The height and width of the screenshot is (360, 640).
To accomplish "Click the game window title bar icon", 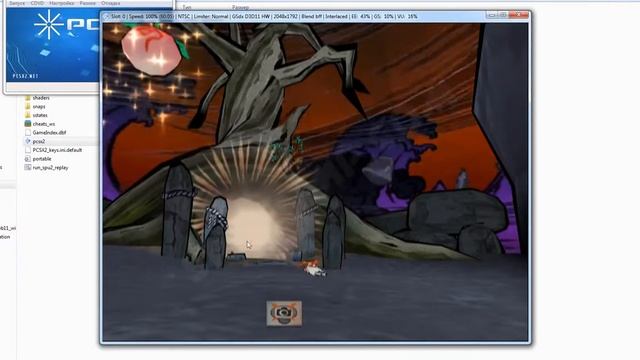I will (106, 17).
